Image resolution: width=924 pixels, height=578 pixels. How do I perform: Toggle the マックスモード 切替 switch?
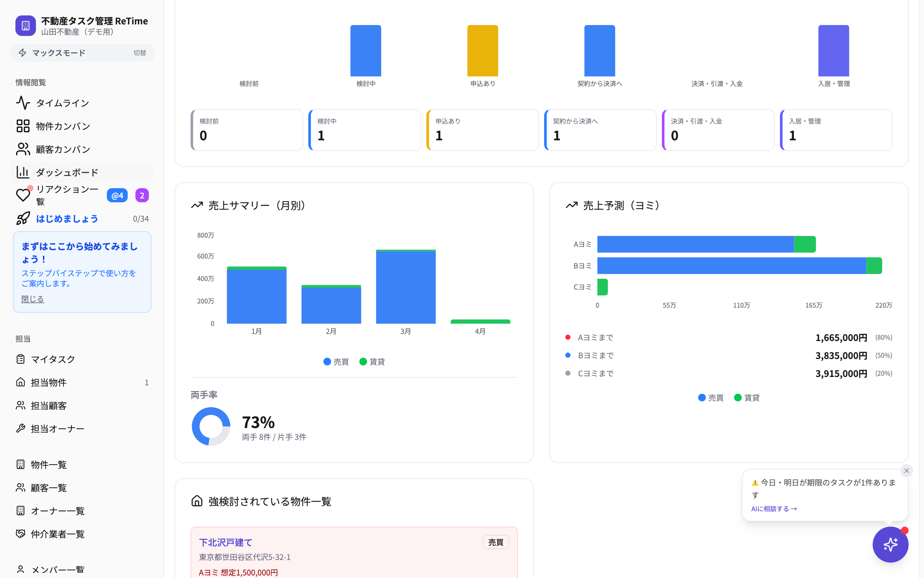(x=140, y=53)
